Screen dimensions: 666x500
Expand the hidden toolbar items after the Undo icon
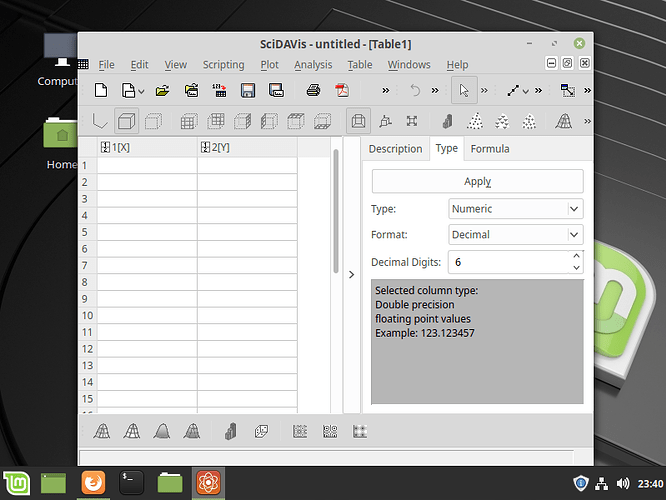(x=435, y=90)
